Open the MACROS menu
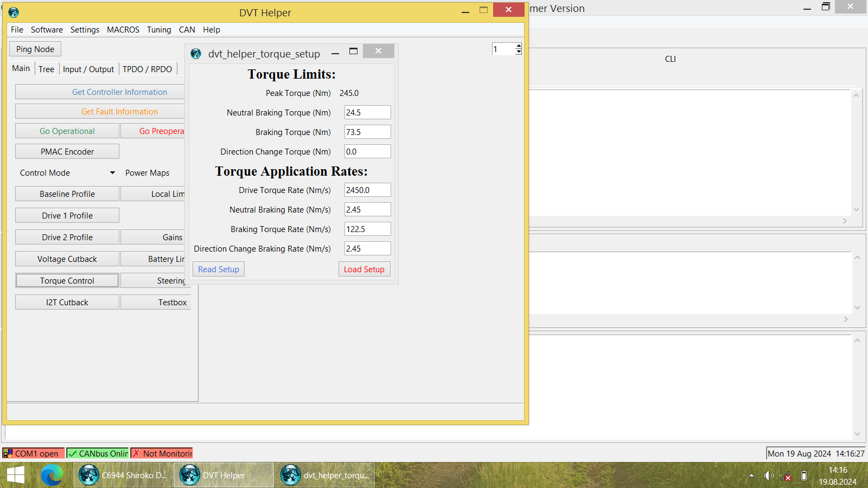Image resolution: width=868 pixels, height=488 pixels. tap(123, 30)
